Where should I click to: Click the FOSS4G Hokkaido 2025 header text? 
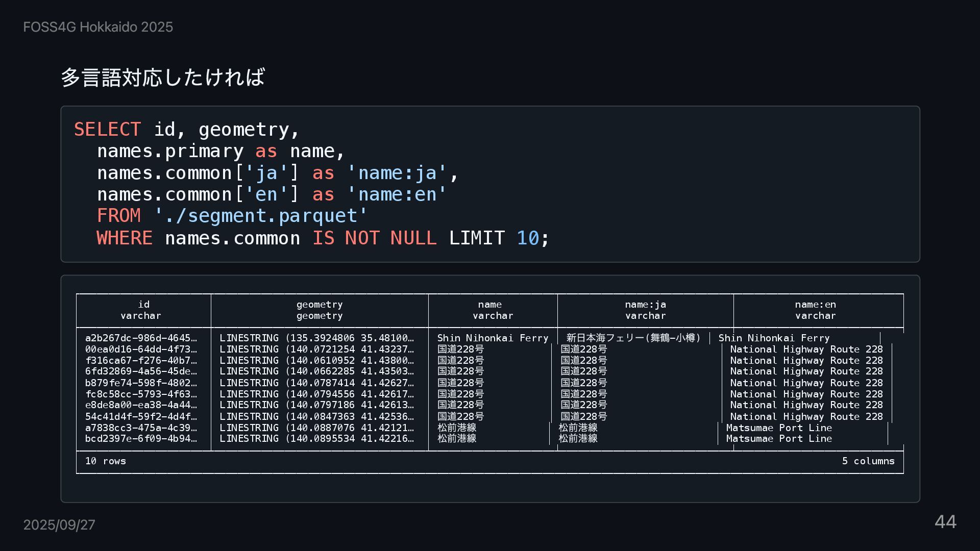coord(98,27)
